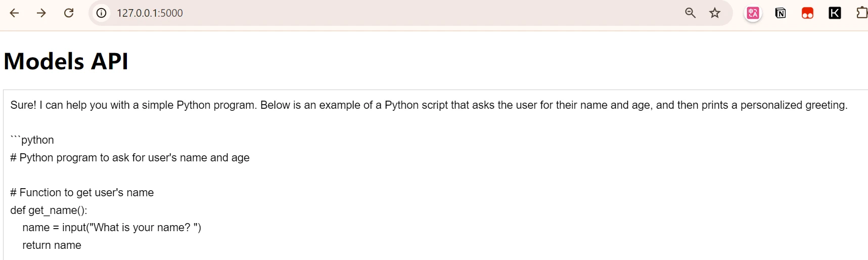This screenshot has height=260, width=868.
Task: Click the "# Function to get user's name" comment
Action: pyautogui.click(x=82, y=193)
